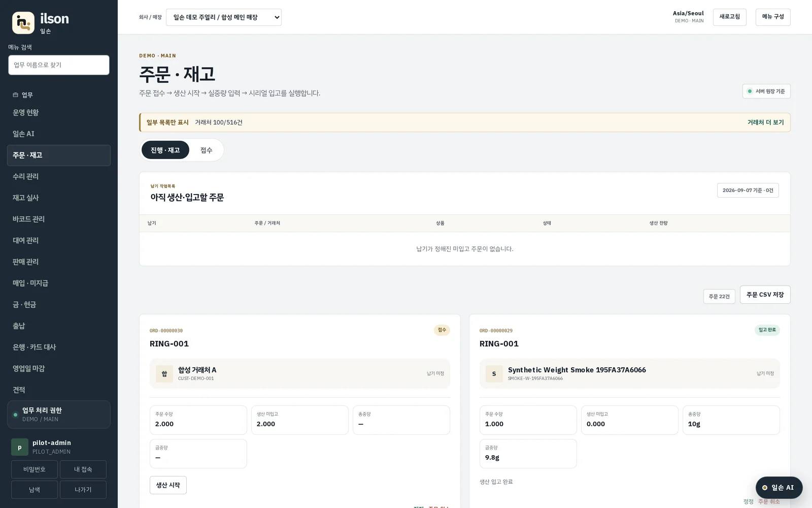This screenshot has height=508, width=812.
Task: Click 생산 시작 on order ORD-00000030
Action: click(168, 485)
